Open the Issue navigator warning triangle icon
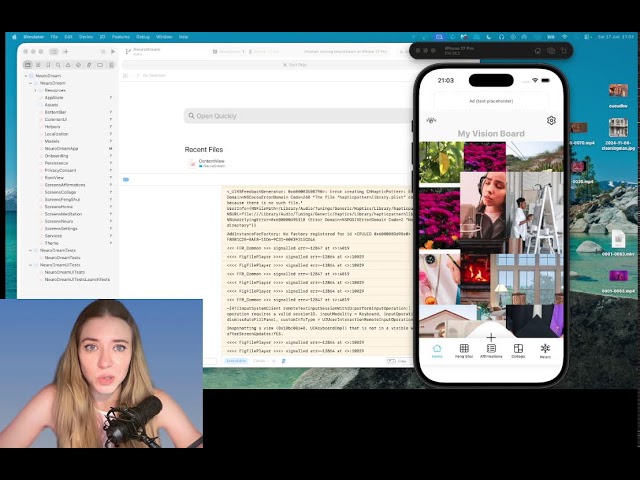The height and width of the screenshot is (480, 640). click(68, 64)
